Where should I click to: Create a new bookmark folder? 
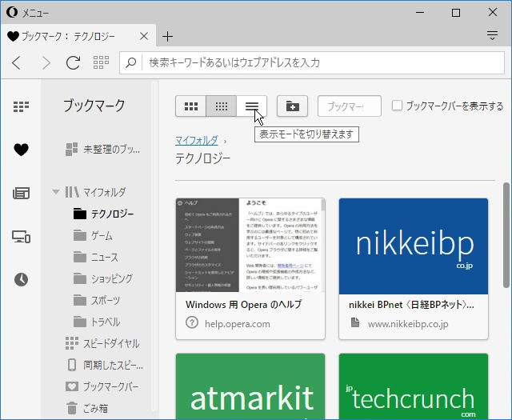(292, 106)
